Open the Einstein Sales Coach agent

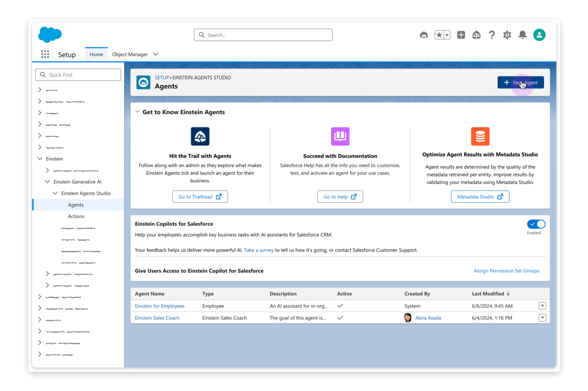coord(157,318)
